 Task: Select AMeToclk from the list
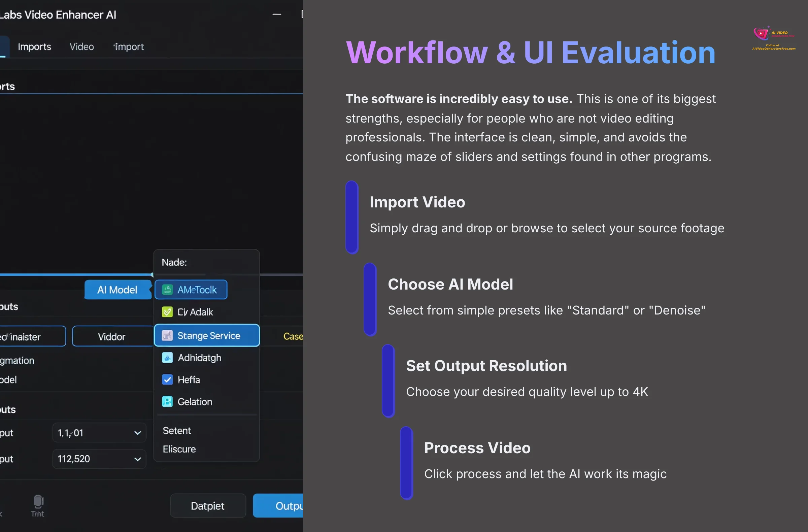point(191,290)
